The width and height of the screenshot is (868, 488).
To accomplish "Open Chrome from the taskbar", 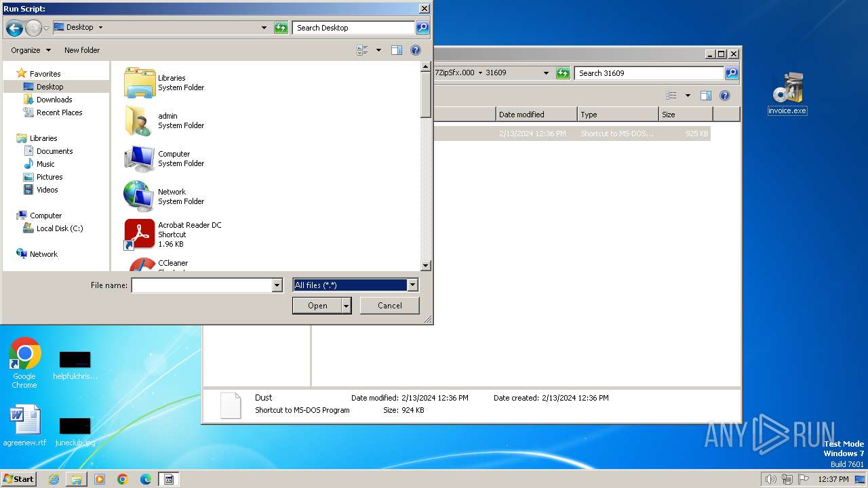I will click(x=123, y=479).
